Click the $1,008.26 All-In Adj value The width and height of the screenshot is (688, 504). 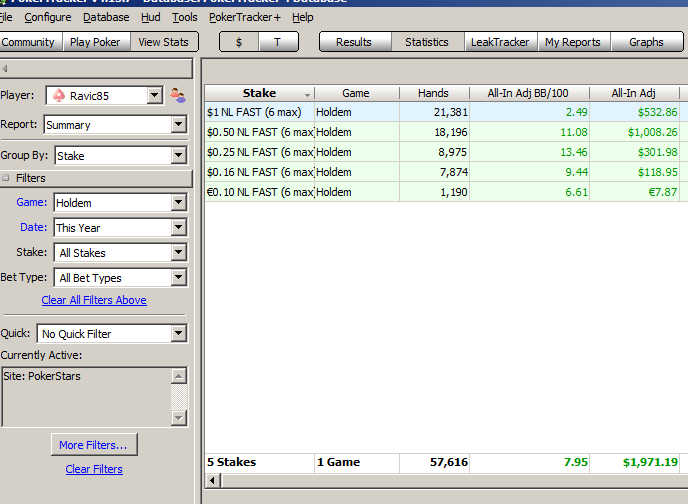click(652, 132)
